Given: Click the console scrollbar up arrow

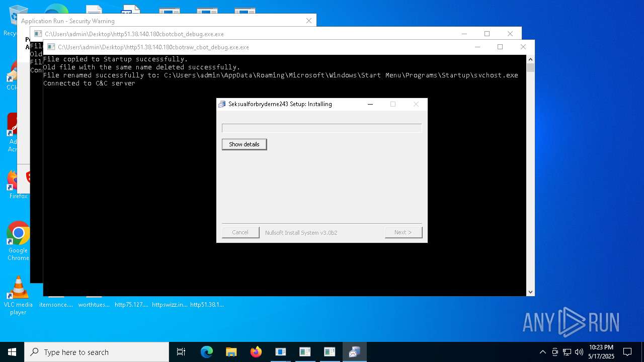Looking at the screenshot, I should pos(530,59).
